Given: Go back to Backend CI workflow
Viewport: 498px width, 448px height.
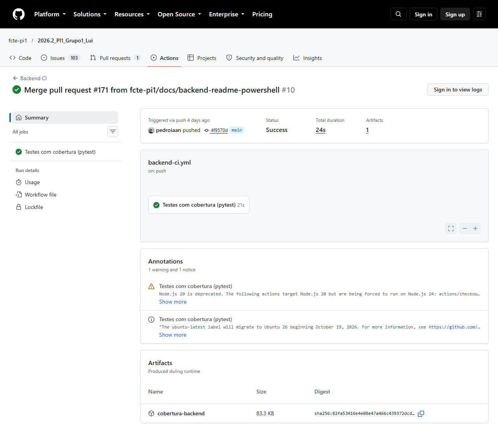Looking at the screenshot, I should point(30,78).
